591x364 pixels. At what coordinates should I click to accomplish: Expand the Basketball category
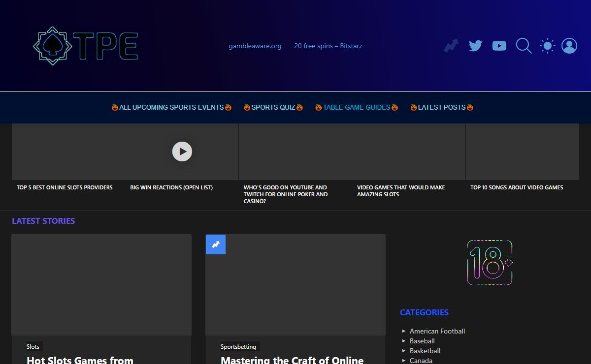[x=425, y=351]
